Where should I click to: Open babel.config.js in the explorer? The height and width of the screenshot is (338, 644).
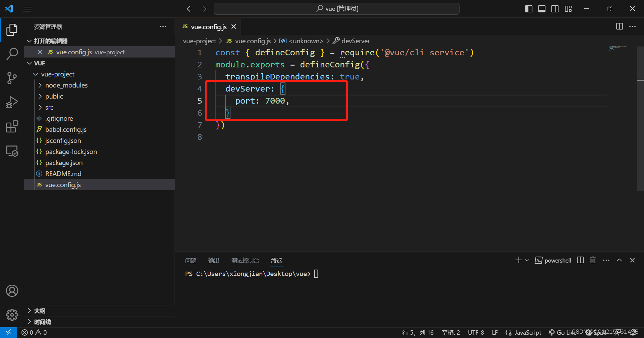(99, 129)
